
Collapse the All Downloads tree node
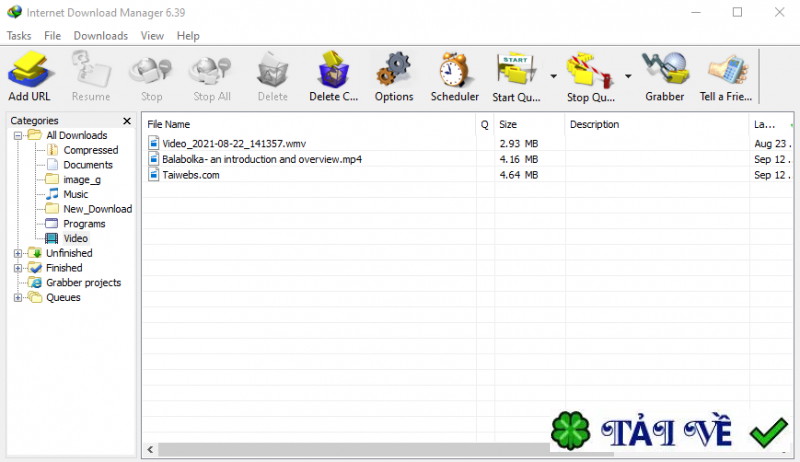[18, 136]
